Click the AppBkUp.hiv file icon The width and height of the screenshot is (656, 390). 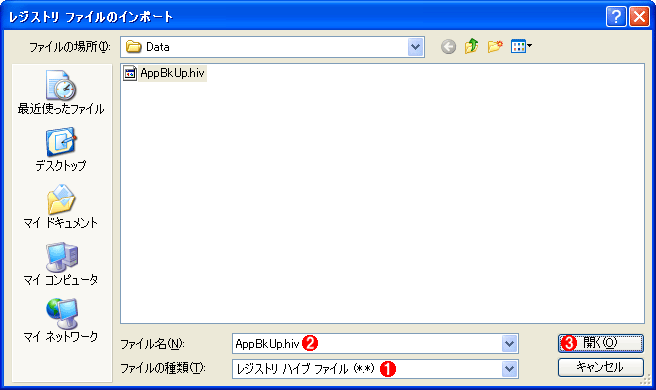pos(130,73)
